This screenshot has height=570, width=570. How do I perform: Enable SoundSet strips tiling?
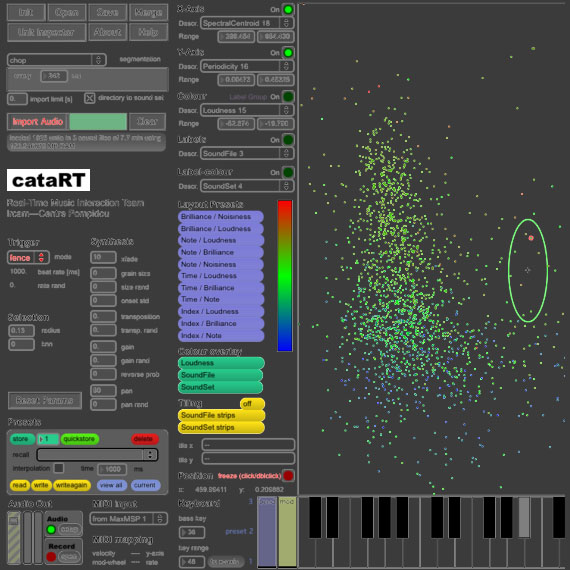pos(221,427)
